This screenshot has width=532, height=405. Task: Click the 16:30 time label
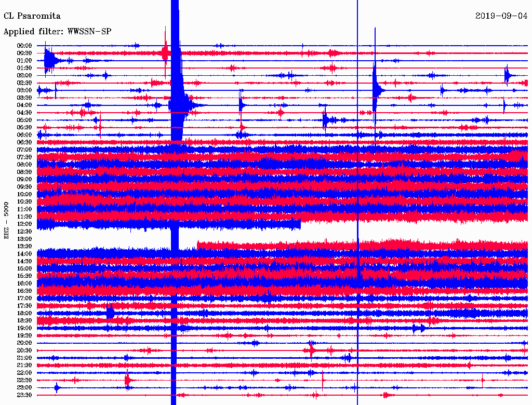click(24, 291)
